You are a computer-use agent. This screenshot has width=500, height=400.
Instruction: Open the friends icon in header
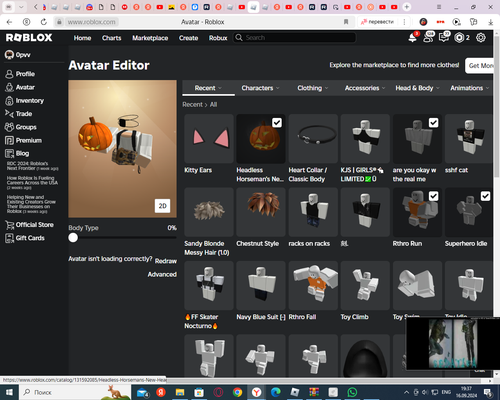(x=428, y=38)
